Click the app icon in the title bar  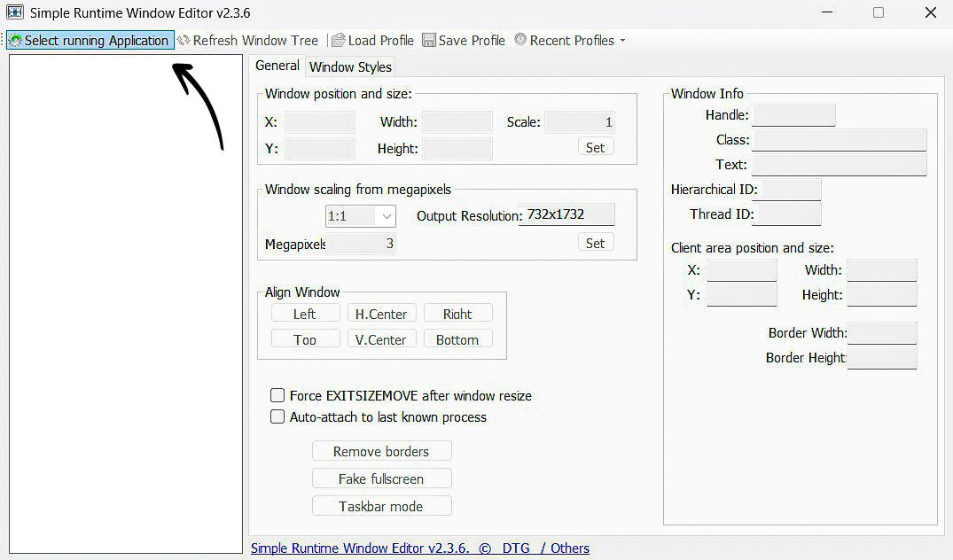15,12
